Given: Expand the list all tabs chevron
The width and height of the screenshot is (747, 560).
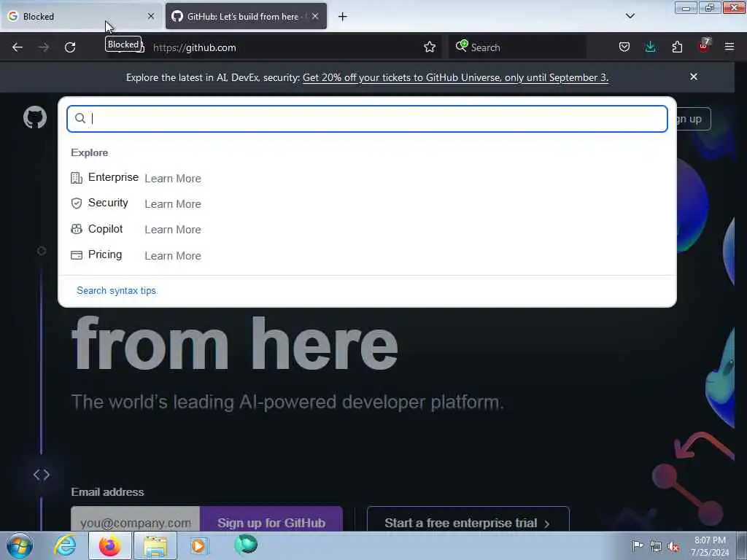Looking at the screenshot, I should click(x=630, y=16).
